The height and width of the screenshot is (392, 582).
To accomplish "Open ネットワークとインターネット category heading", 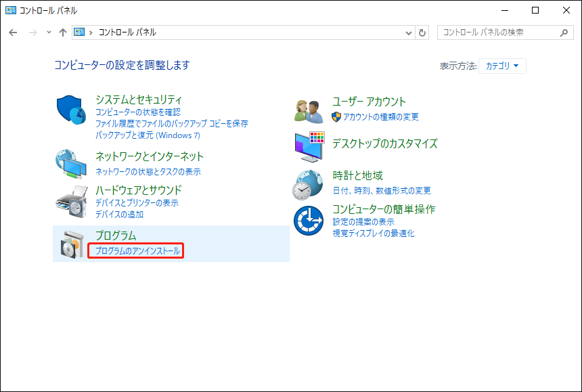I will pyautogui.click(x=149, y=156).
